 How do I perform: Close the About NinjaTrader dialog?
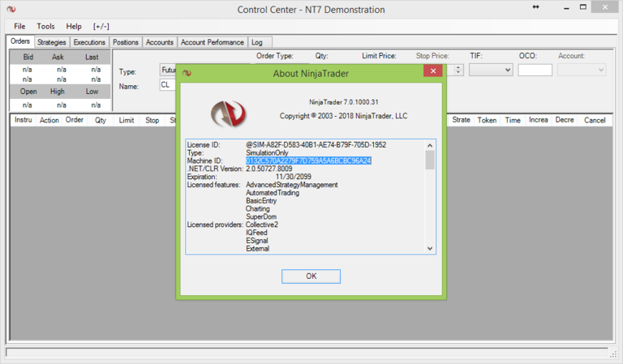[x=433, y=73]
